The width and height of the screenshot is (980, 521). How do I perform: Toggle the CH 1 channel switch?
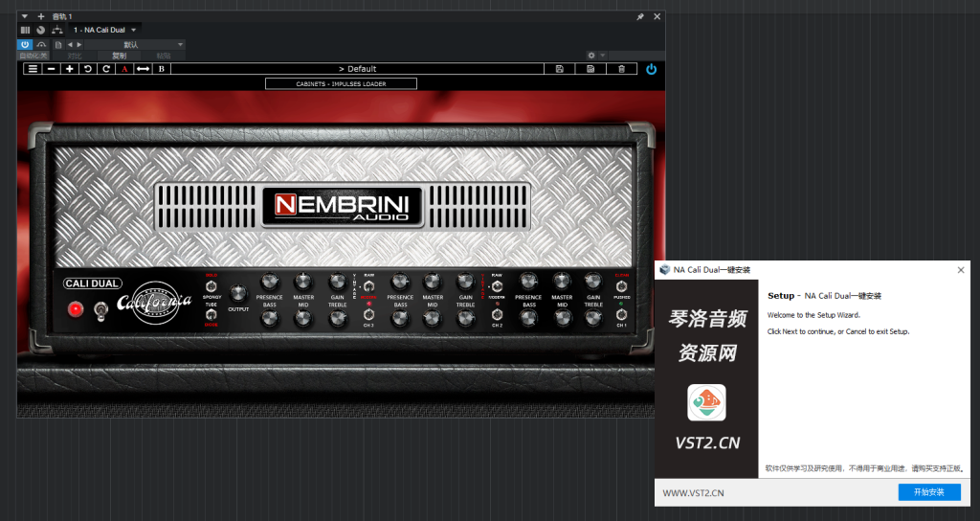pos(622,314)
